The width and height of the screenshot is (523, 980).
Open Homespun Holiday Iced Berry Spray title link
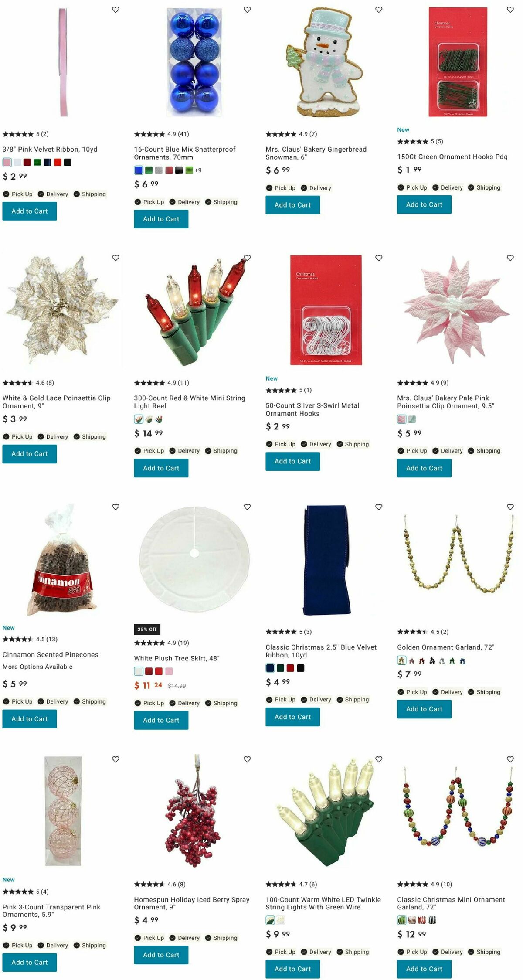(x=192, y=903)
